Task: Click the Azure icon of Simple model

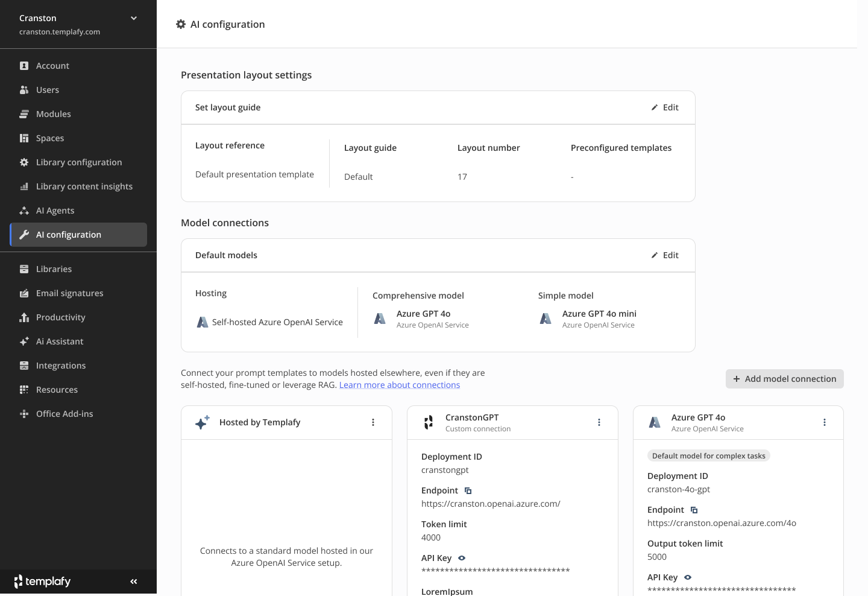Action: pos(546,319)
